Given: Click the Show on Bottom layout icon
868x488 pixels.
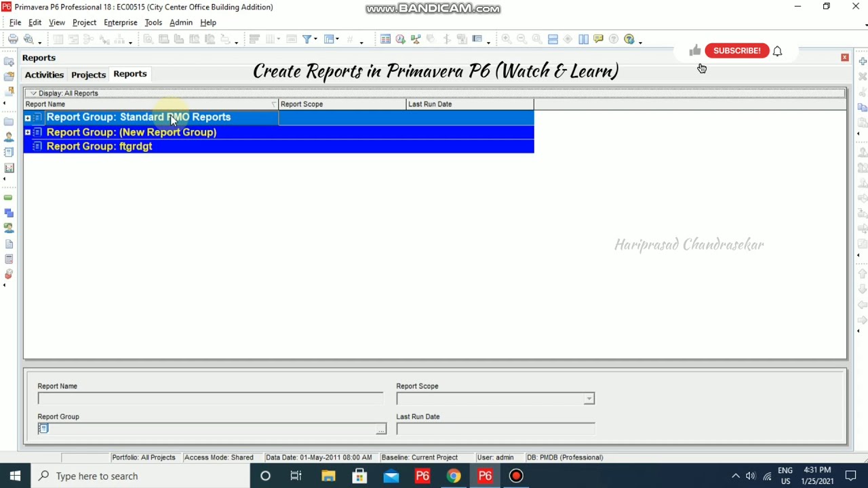Looking at the screenshot, I should [583, 39].
